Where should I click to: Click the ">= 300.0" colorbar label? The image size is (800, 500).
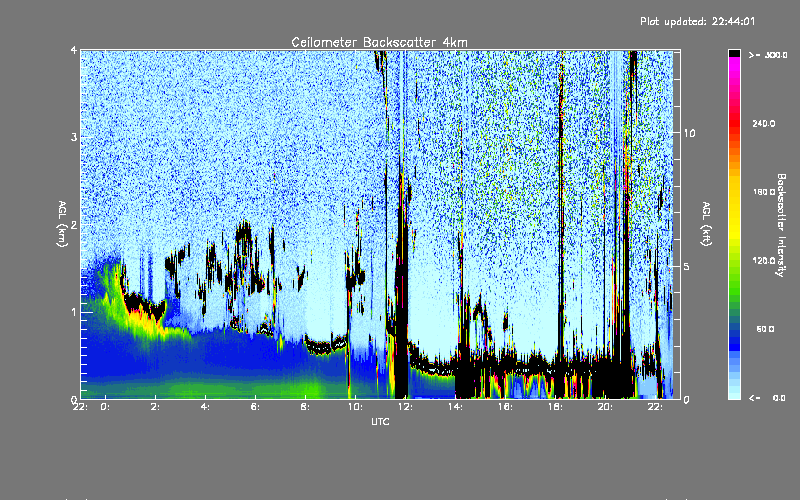pyautogui.click(x=768, y=55)
